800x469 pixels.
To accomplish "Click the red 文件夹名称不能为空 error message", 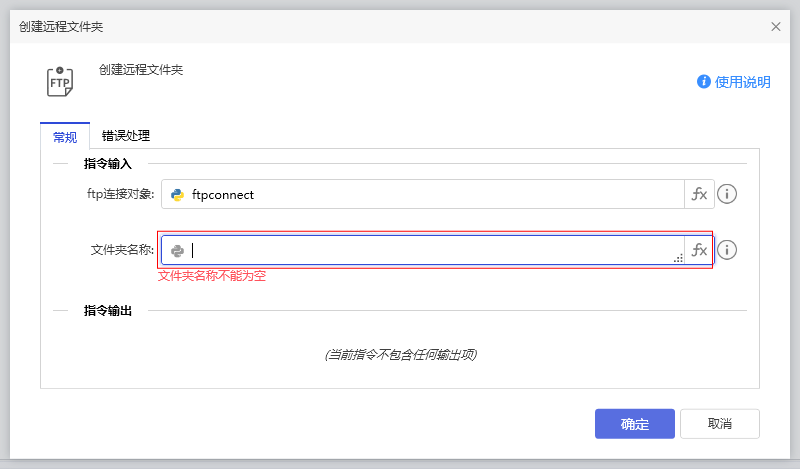I will tap(212, 276).
